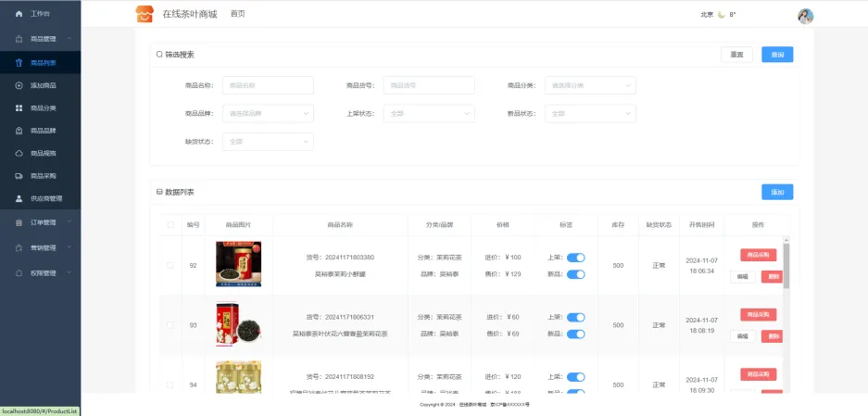Expand the 订单管理 sidebar menu
This screenshot has width=868, height=416.
tap(43, 222)
